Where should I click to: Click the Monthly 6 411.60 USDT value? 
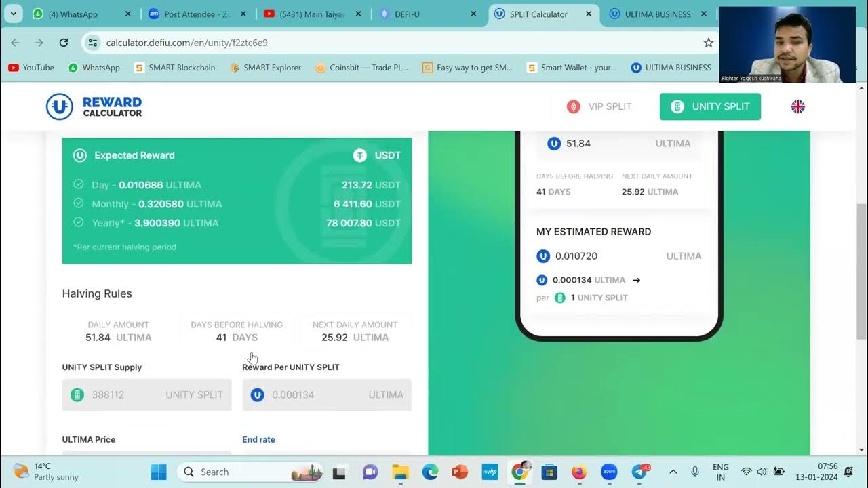367,204
